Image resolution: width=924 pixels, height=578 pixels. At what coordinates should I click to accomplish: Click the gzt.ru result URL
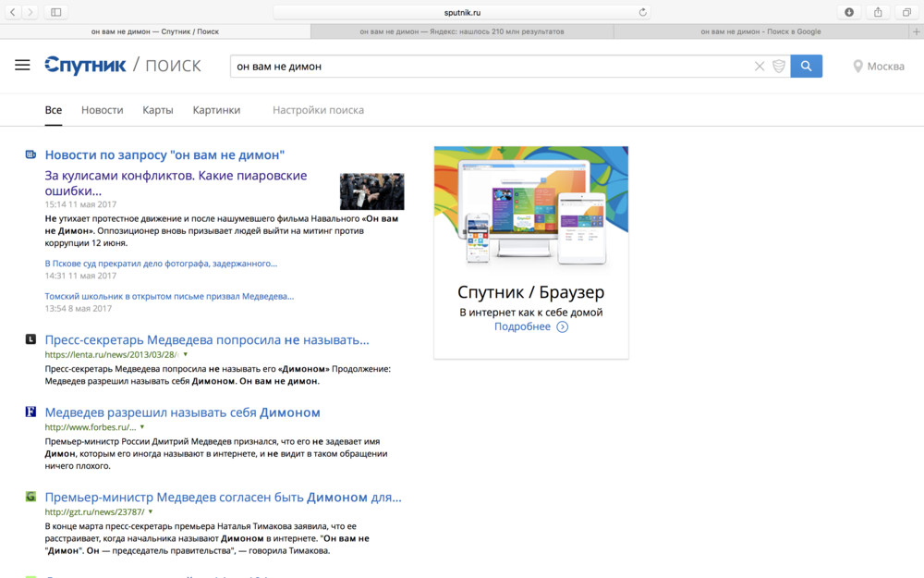[x=94, y=512]
